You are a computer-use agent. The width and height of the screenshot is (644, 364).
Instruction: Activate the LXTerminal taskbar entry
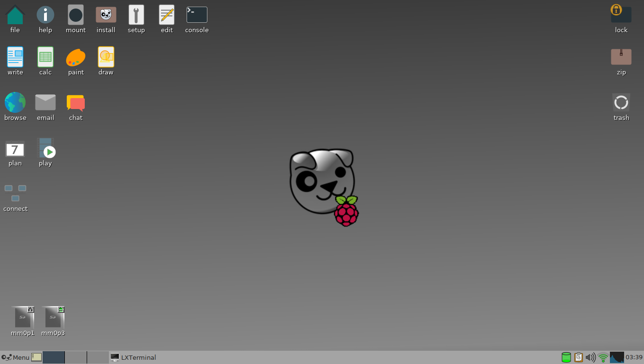133,357
